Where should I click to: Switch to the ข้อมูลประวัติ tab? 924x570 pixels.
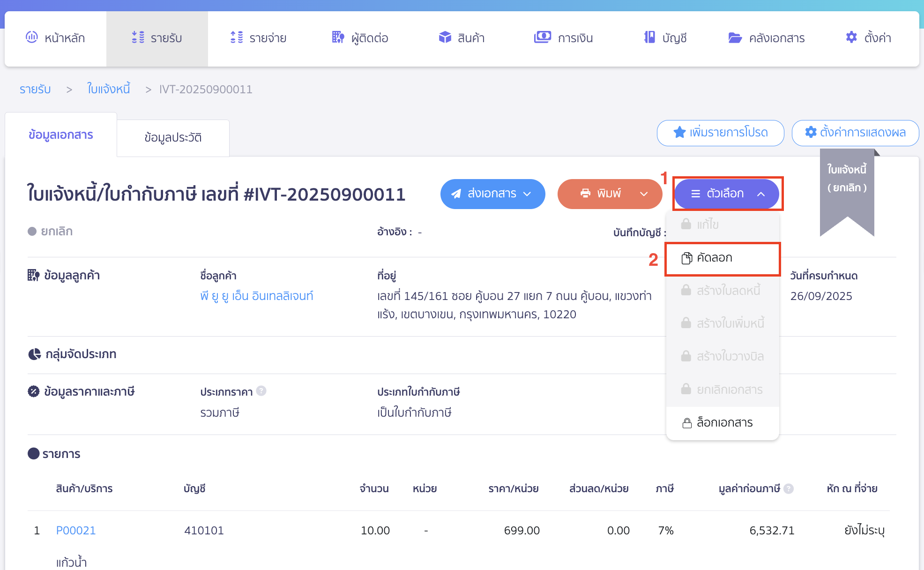pos(173,137)
